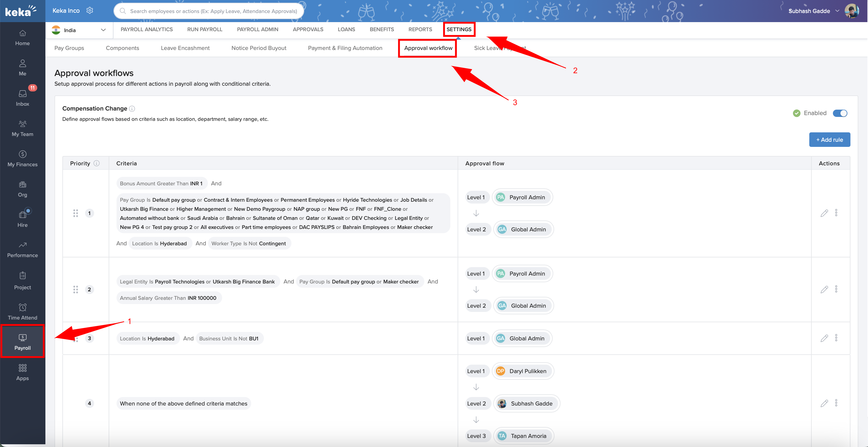Switch to the RUN PAYROLL tab

(205, 29)
